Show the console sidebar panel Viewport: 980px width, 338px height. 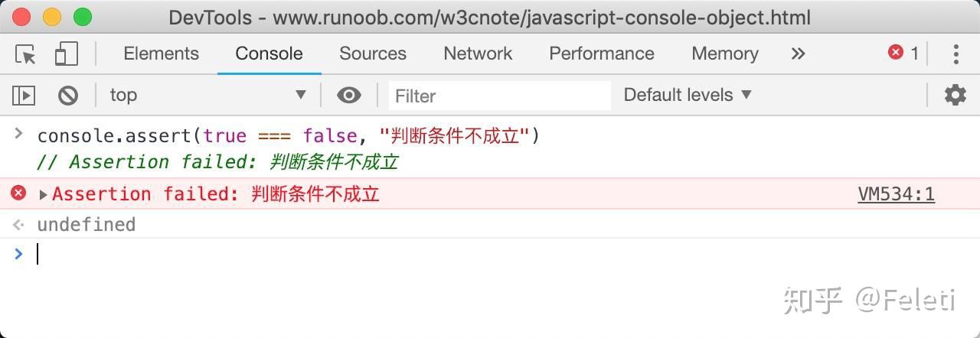coord(24,95)
